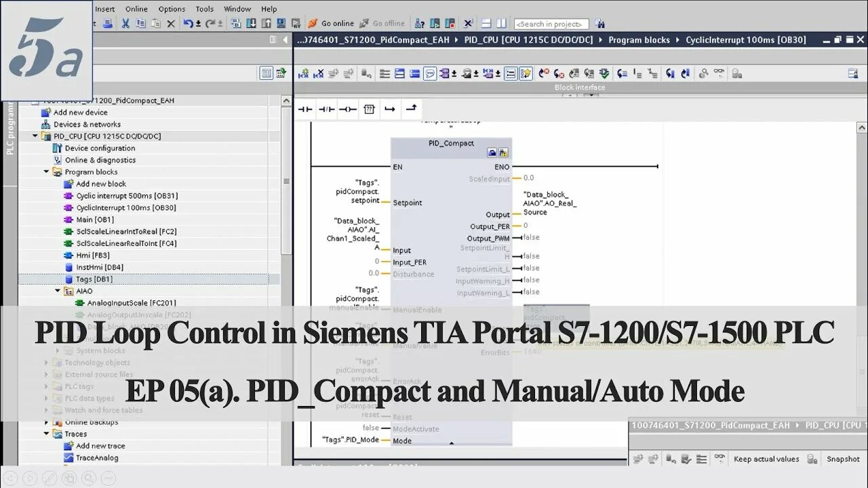868x488 pixels.
Task: Expand more PID_Compact parameters at bottom
Action: pos(452,443)
